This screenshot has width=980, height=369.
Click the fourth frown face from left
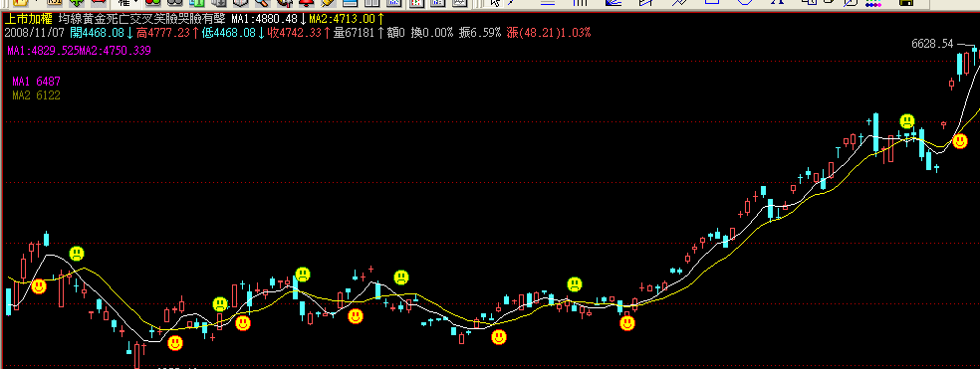pyautogui.click(x=401, y=277)
